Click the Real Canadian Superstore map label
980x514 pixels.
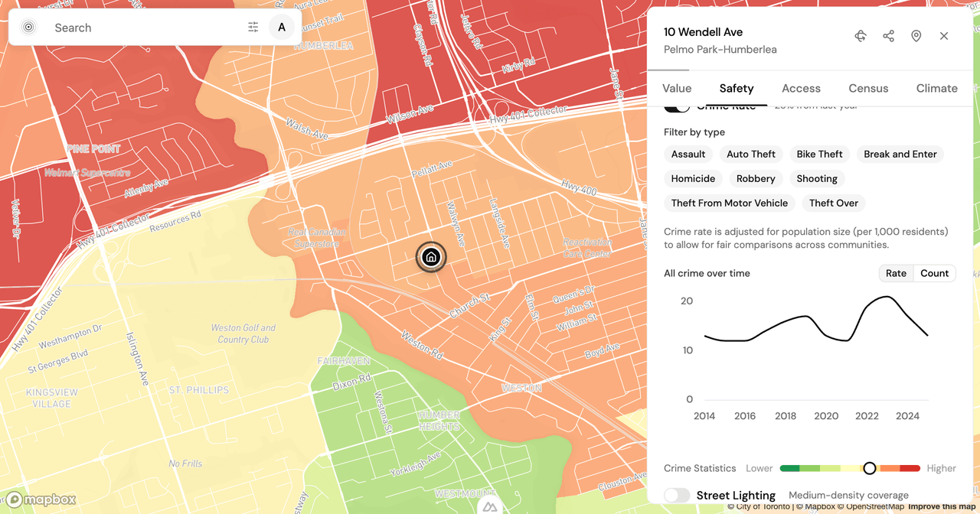[317, 238]
